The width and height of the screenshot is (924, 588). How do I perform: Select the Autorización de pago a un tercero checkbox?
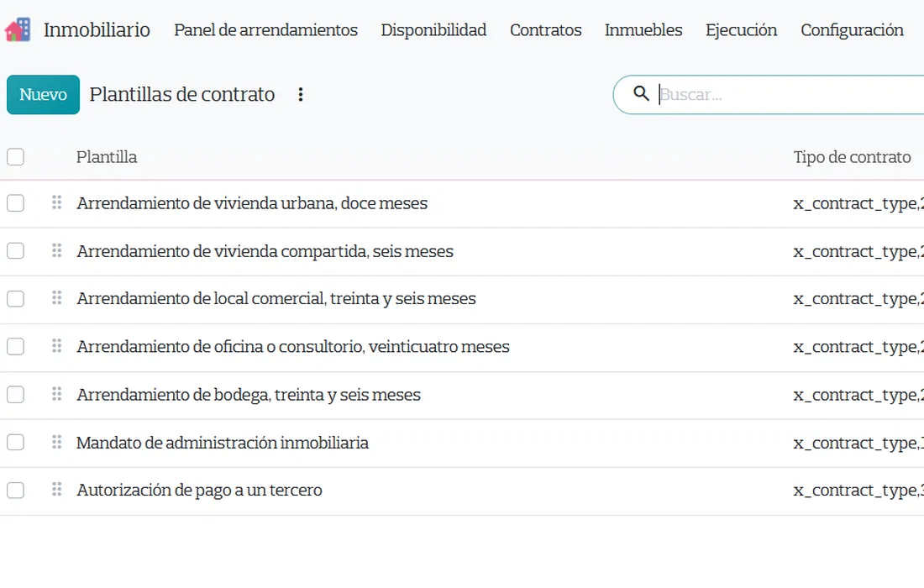tap(15, 491)
